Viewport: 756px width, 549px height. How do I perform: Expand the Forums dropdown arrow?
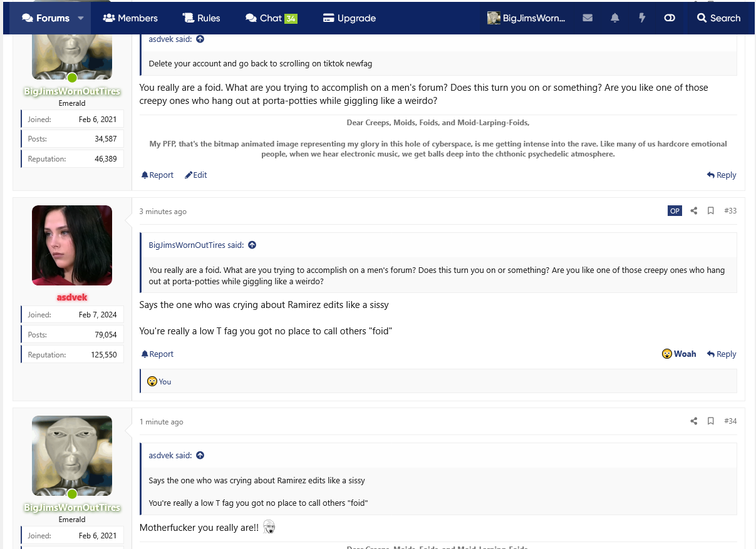81,18
